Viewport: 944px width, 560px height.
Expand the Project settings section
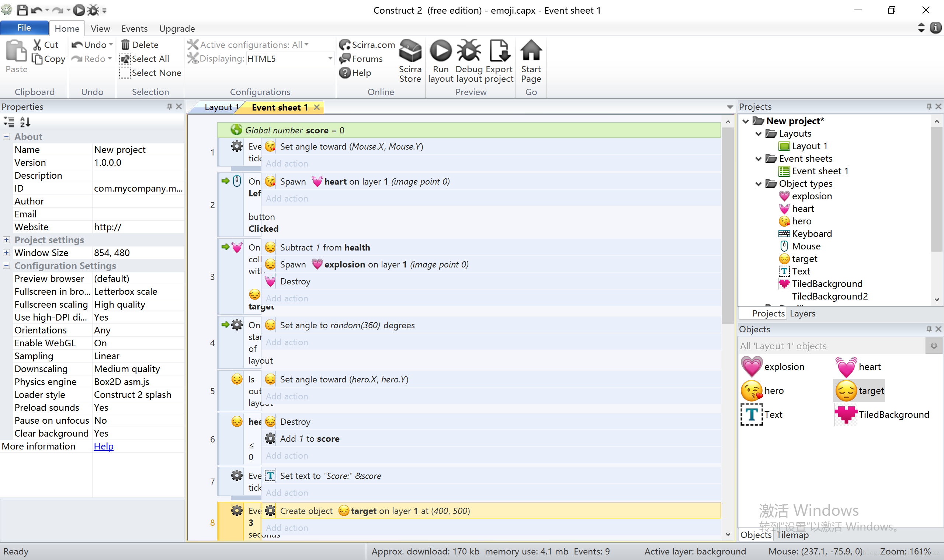[x=6, y=239]
